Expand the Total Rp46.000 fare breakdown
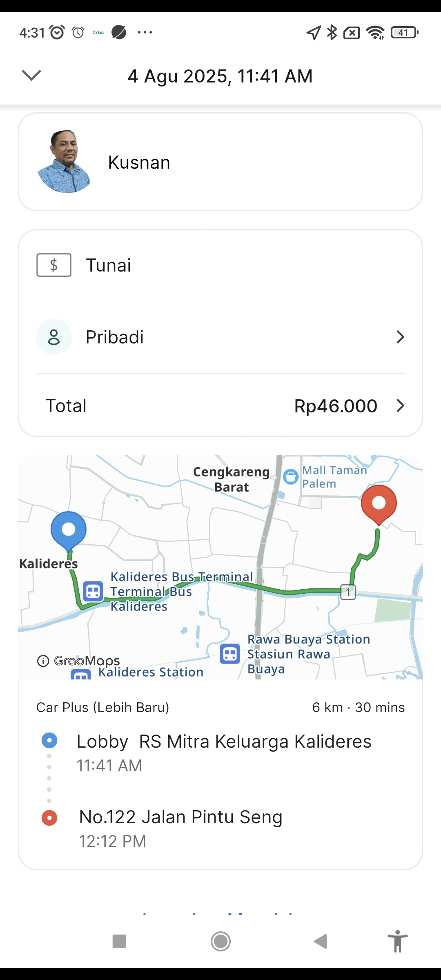This screenshot has height=980, width=441. tap(400, 406)
